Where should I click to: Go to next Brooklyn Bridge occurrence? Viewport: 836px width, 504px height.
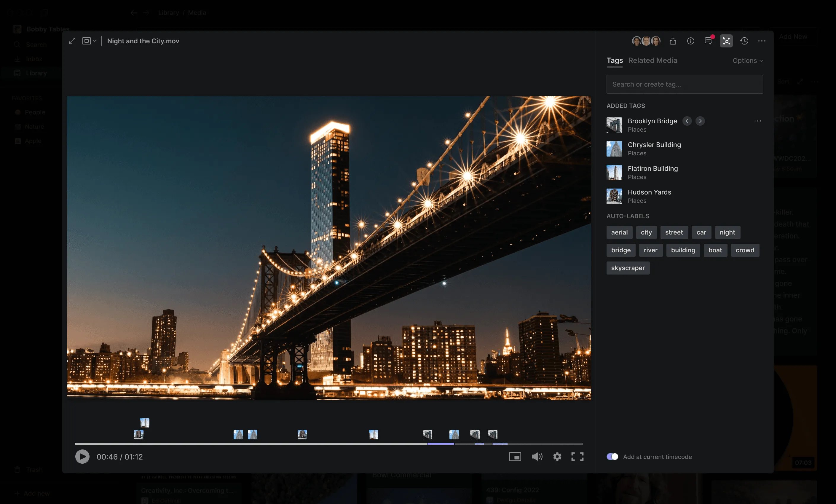pos(700,121)
